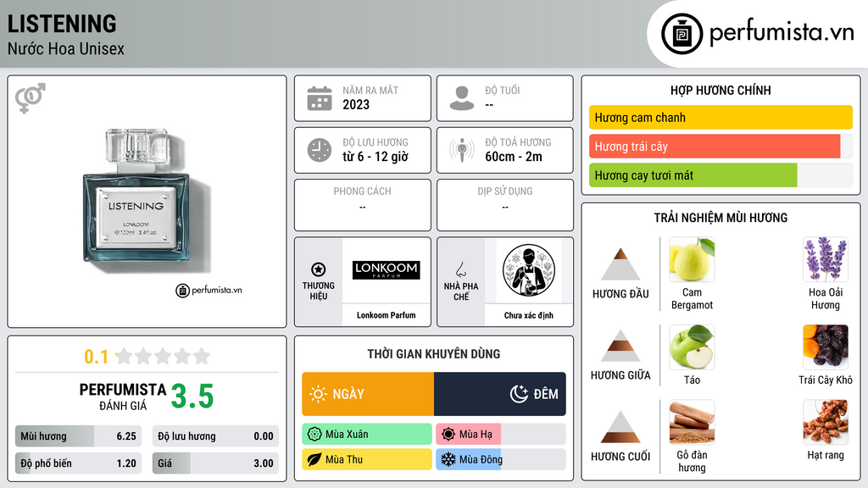Click the Gỗ đàn hương sandalwood image
The height and width of the screenshot is (488, 868).
[692, 423]
